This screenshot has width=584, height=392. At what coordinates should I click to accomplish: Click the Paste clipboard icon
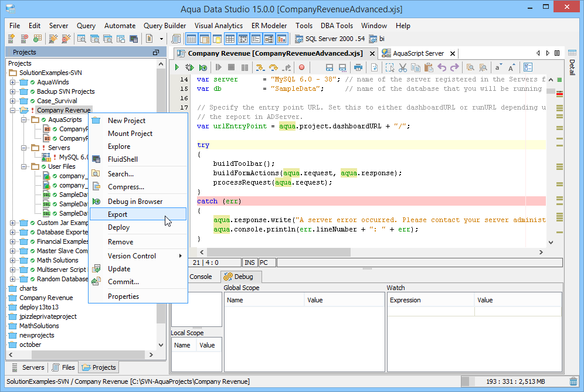pyautogui.click(x=429, y=67)
